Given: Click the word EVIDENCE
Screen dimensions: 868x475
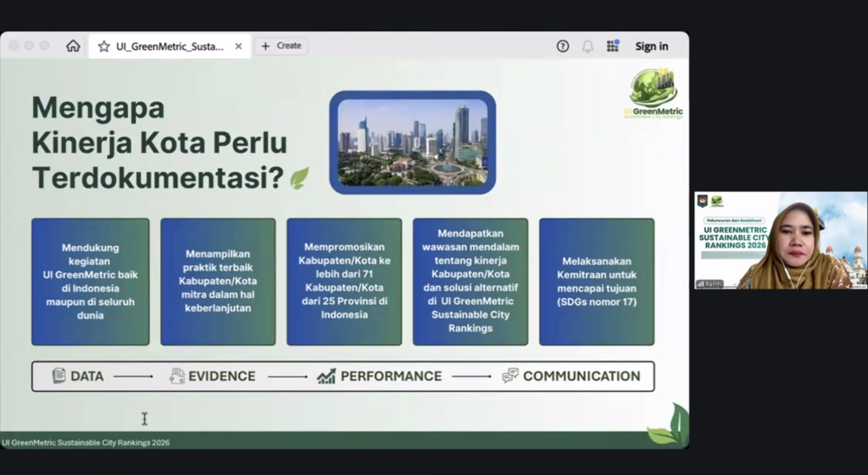Looking at the screenshot, I should tap(222, 377).
